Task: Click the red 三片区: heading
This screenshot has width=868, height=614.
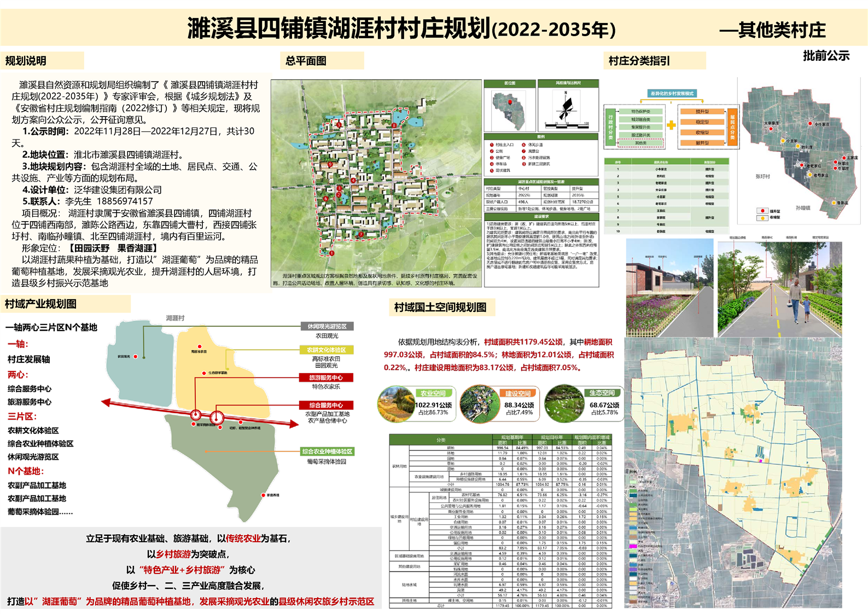Action: tap(22, 416)
